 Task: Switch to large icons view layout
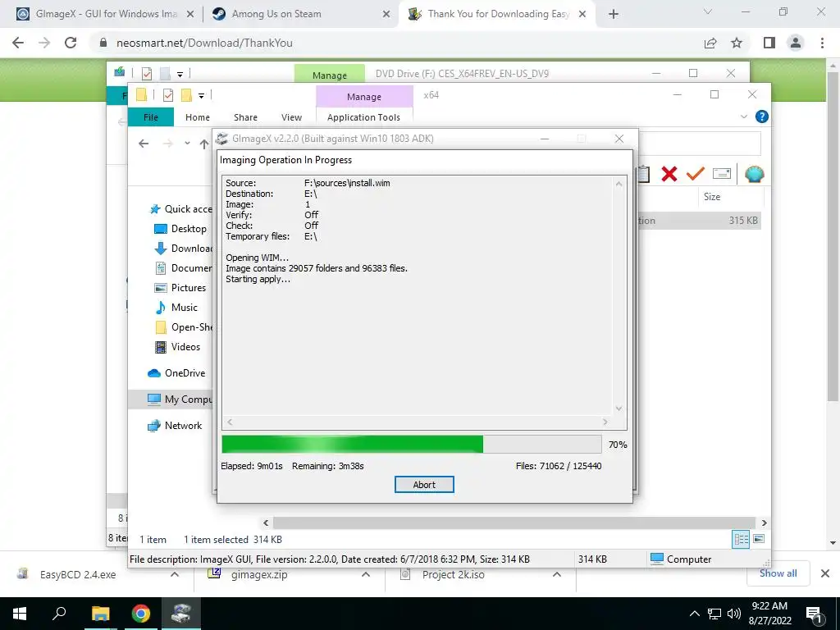[759, 539]
